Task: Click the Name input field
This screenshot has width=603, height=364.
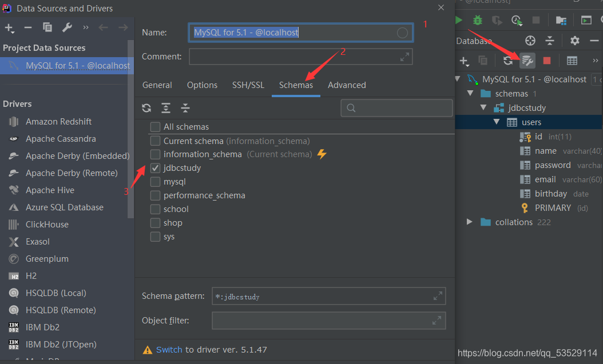Action: click(301, 33)
